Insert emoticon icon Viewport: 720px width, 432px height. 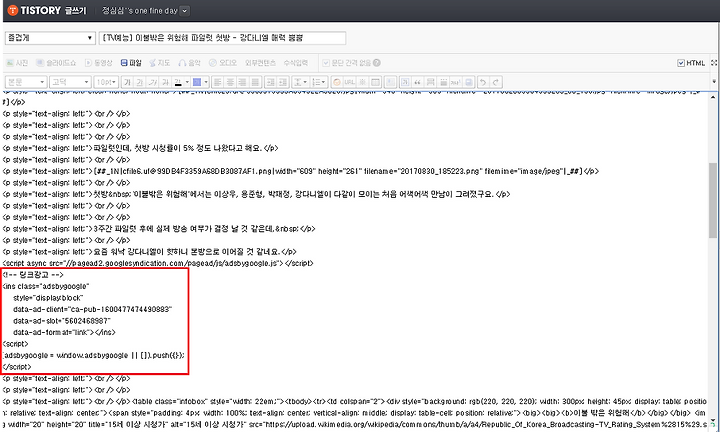click(x=337, y=82)
